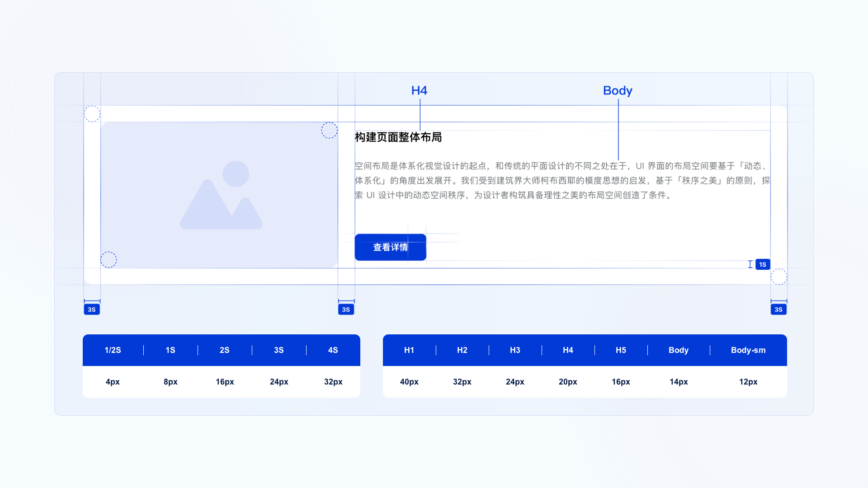Screen dimensions: 868x488
Task: Select the Body-sm header cell
Action: [x=748, y=350]
